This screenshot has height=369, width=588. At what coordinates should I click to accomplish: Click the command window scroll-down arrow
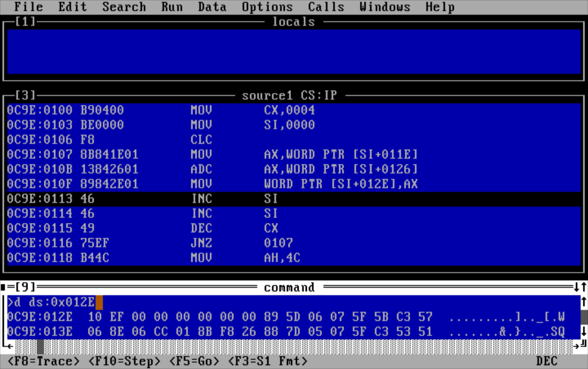[584, 331]
